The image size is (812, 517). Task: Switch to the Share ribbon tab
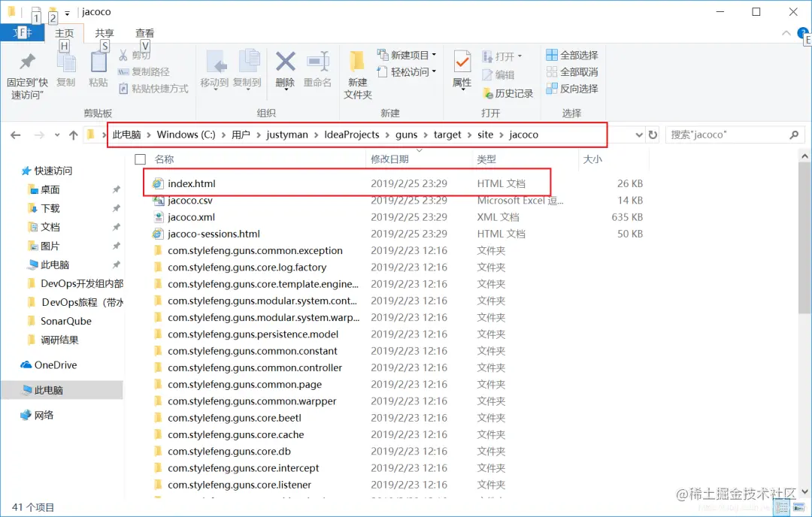[x=104, y=33]
